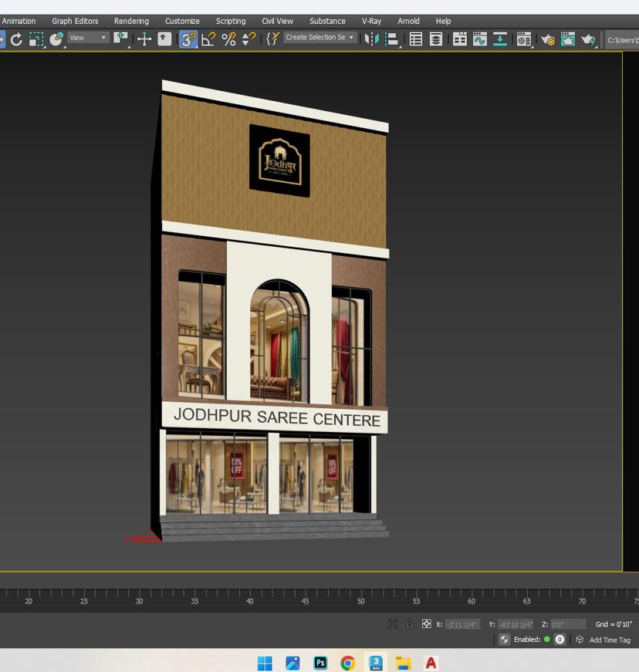Click the Spinner Snap icon

tap(248, 39)
